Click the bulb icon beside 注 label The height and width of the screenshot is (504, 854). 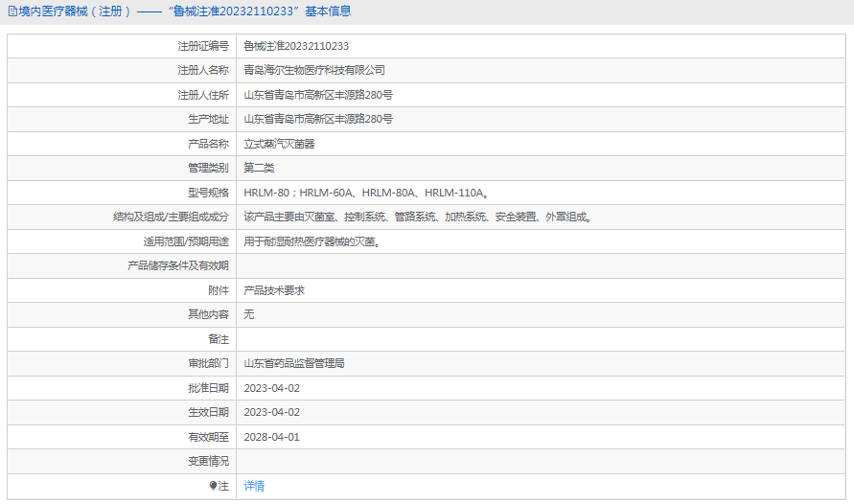(213, 486)
